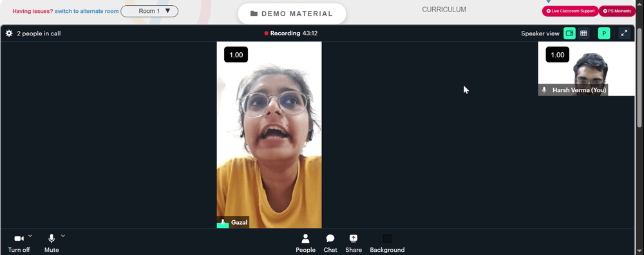
Task: Select Gazal's video tile
Action: coord(269,135)
